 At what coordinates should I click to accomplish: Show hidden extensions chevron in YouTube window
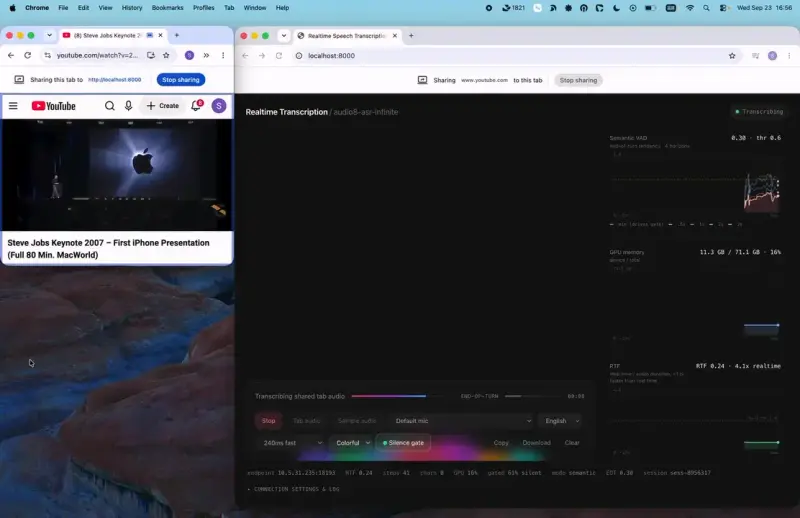(x=206, y=55)
